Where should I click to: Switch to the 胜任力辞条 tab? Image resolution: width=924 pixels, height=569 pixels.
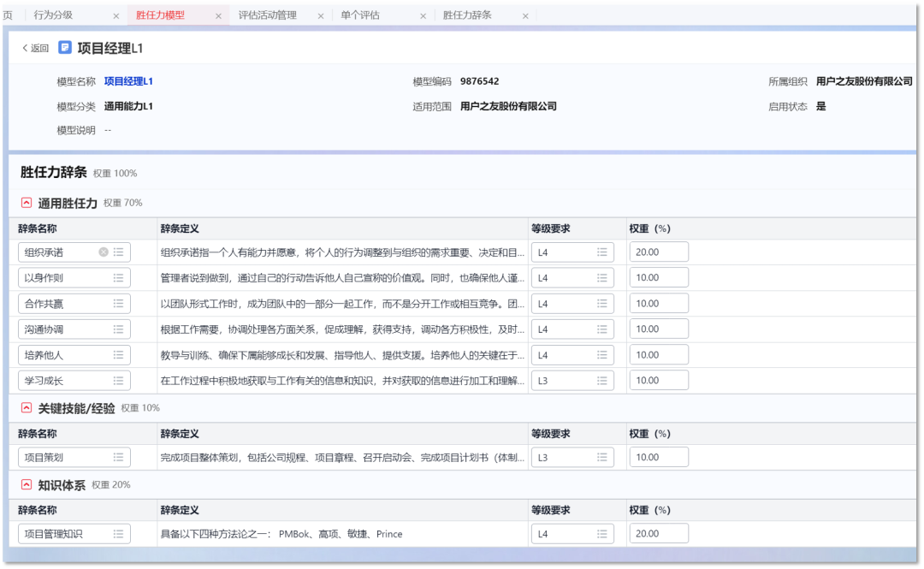467,15
